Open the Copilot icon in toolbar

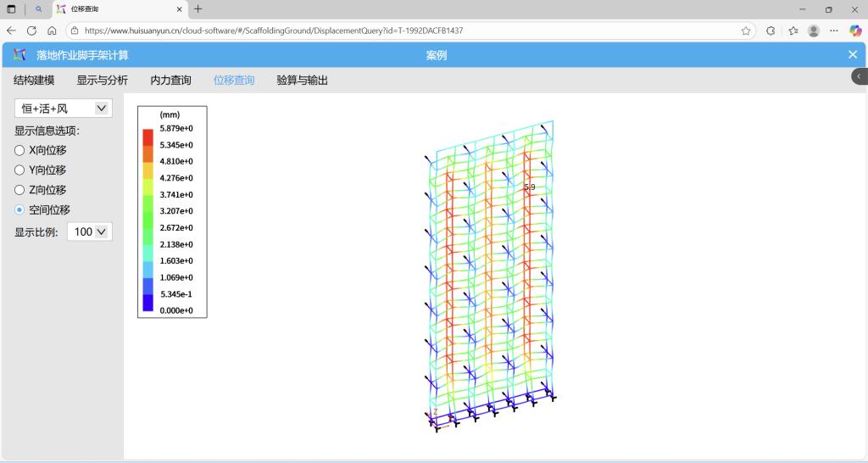tap(855, 31)
